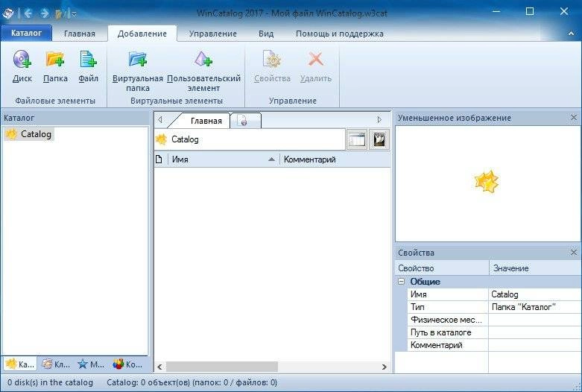Click the left arrow of horizontal scrollbar
The image size is (582, 392).
(159, 367)
